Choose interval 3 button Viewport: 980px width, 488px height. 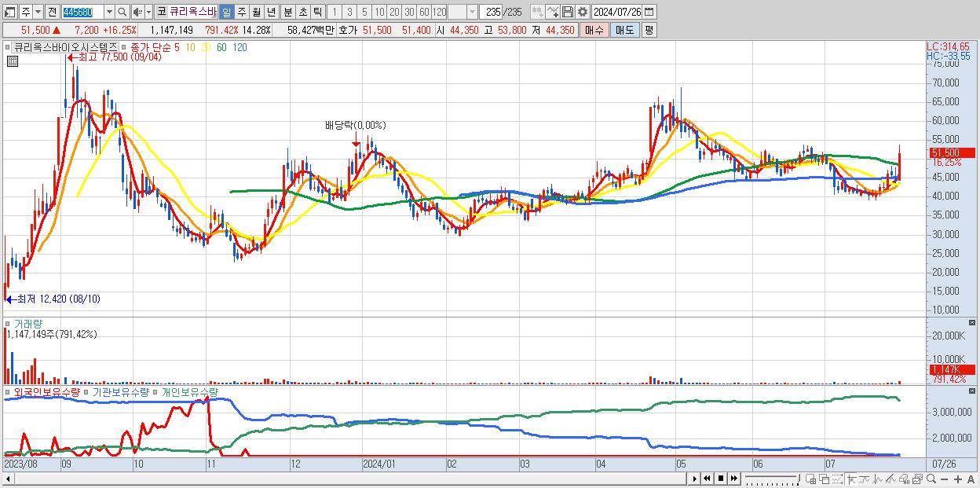point(349,12)
